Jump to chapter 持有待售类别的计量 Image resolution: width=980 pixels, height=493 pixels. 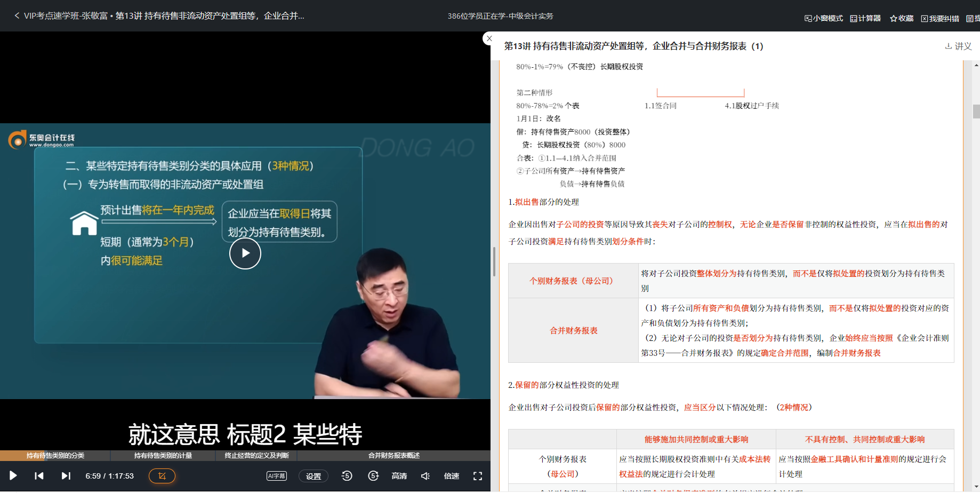point(163,456)
